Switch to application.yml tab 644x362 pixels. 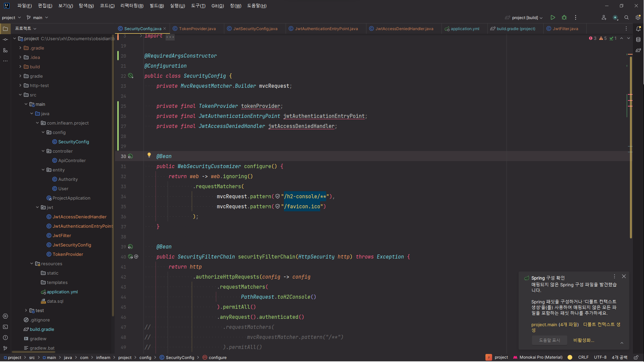pyautogui.click(x=462, y=29)
